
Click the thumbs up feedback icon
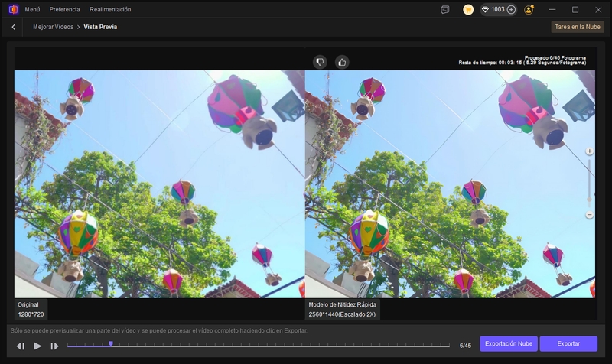coord(342,62)
